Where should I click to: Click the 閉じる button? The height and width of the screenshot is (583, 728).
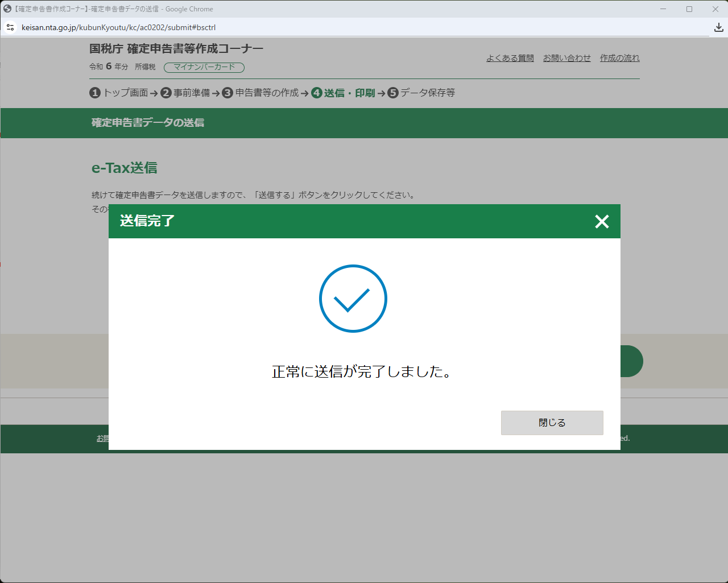tap(552, 423)
